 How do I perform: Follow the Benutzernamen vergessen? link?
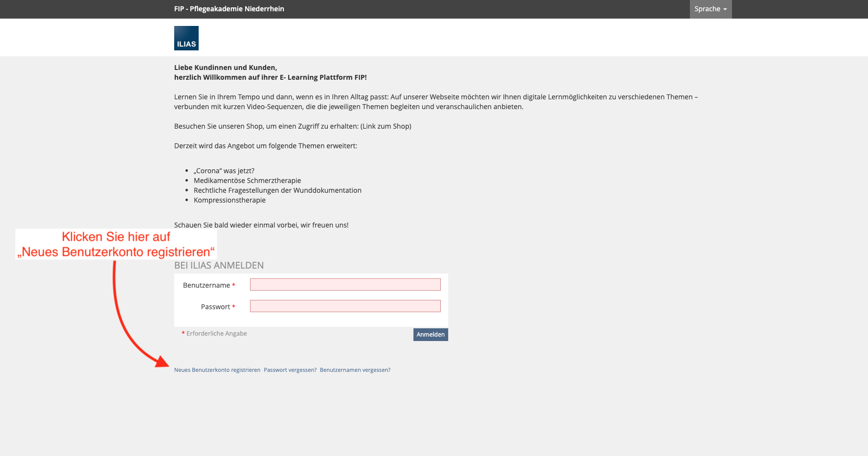tap(355, 370)
